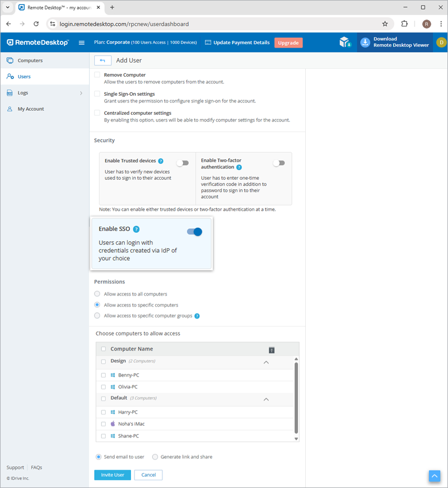Click the hamburger menu icon beside RemoteDesktop logo
Screen dimensions: 448x488
(x=82, y=43)
